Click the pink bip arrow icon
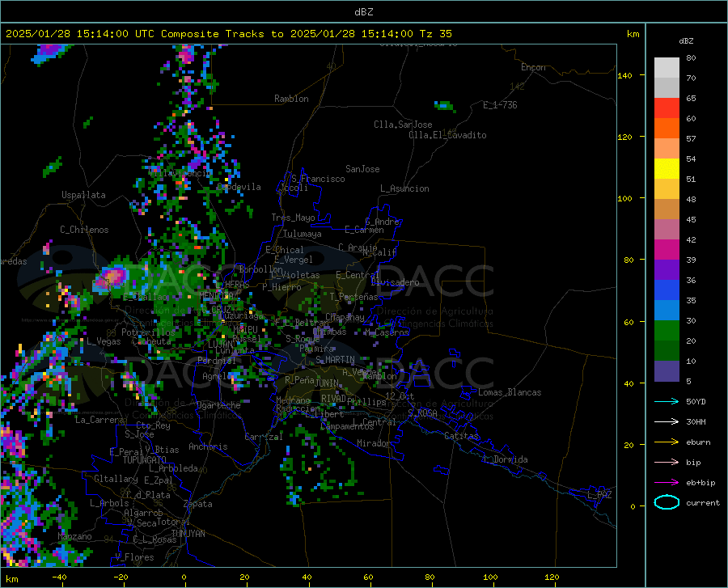Viewport: 728px width, 588px height. (667, 463)
